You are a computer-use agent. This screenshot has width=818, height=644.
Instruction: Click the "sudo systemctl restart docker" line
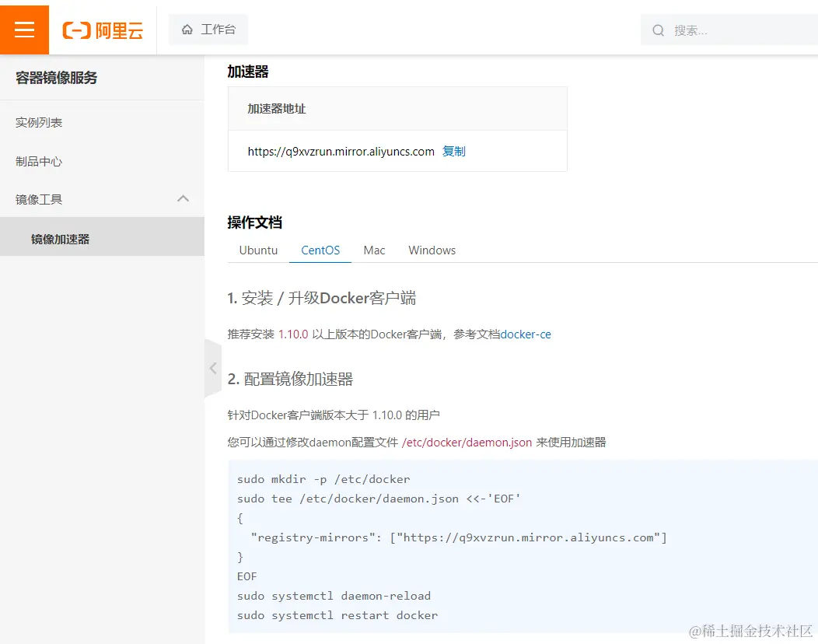(337, 615)
